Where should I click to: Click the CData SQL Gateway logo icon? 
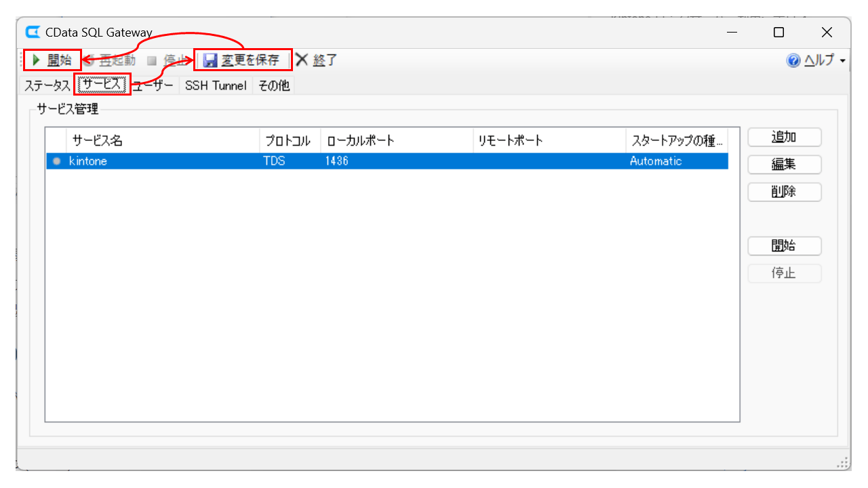click(x=33, y=32)
